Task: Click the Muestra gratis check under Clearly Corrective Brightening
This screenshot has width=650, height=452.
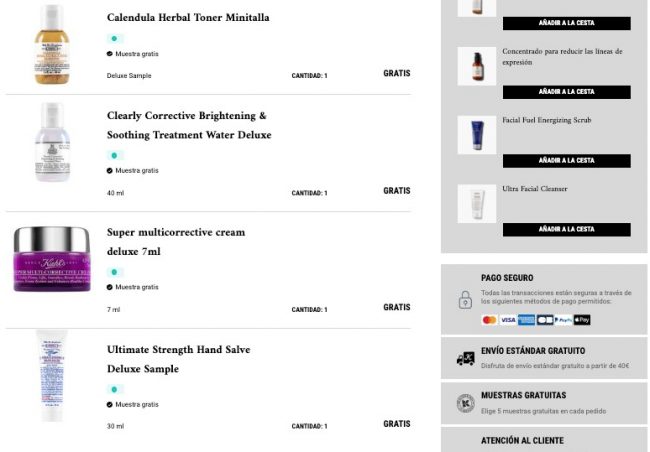Action: [110, 170]
